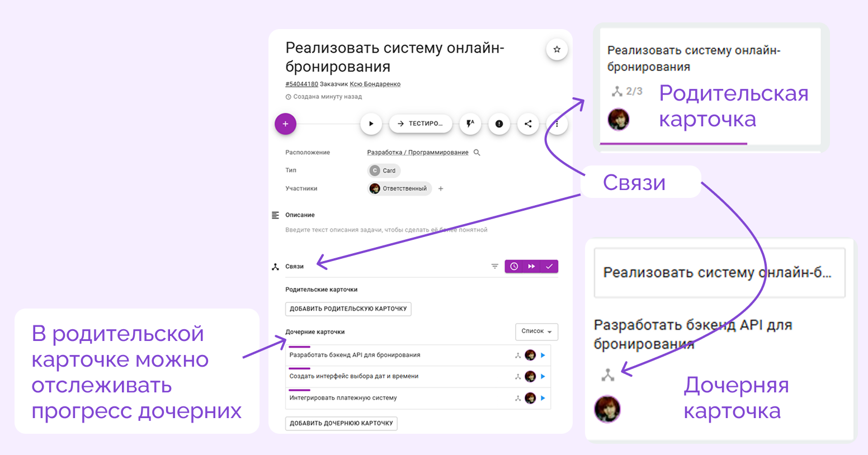Viewport: 868px width, 455px height.
Task: Toggle the clock filter in links section
Action: [514, 267]
